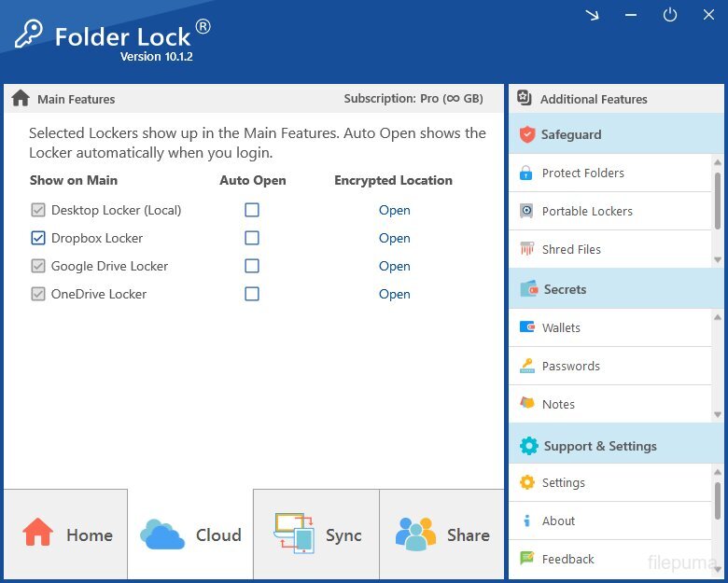Click the Feedback pencil icon

(x=527, y=558)
